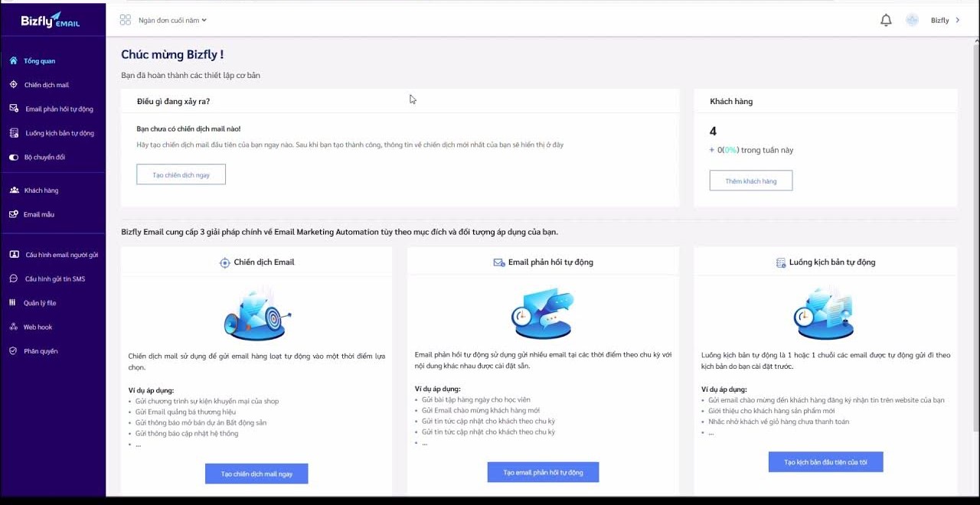The height and width of the screenshot is (505, 980).
Task: Click the Khách hàng people icon in sidebar
Action: tap(12, 190)
